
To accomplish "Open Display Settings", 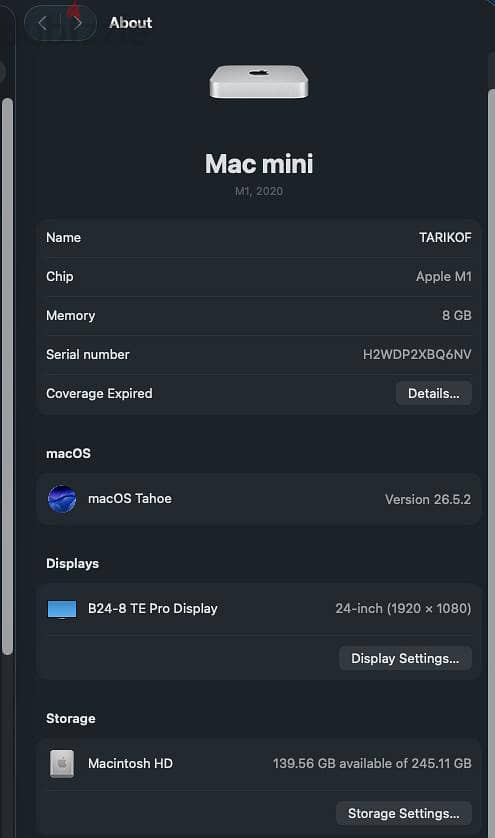I will coord(405,658).
